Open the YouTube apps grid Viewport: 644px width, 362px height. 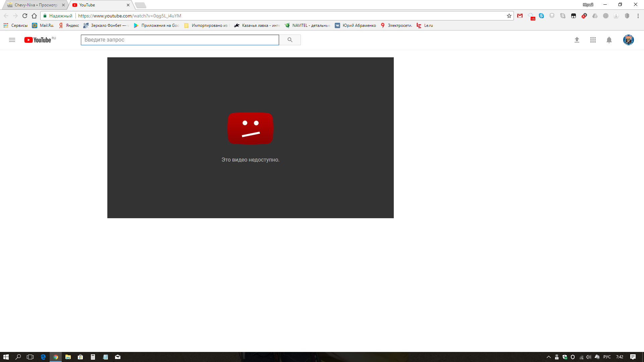tap(593, 40)
